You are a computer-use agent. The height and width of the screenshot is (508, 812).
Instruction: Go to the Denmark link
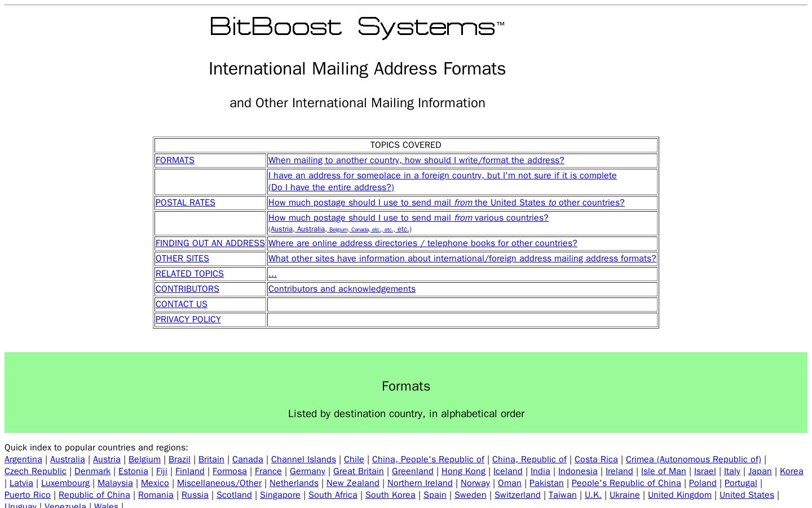click(x=92, y=471)
